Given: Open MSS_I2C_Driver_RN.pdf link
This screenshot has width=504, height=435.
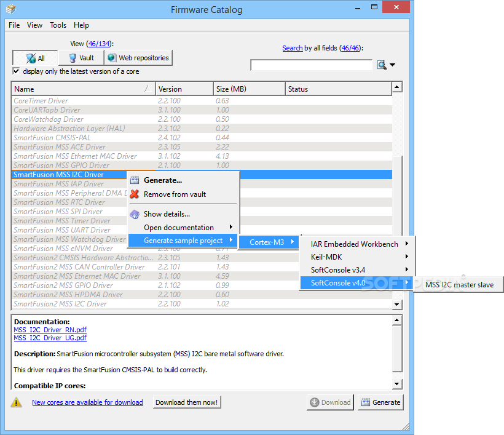Looking at the screenshot, I should click(50, 330).
